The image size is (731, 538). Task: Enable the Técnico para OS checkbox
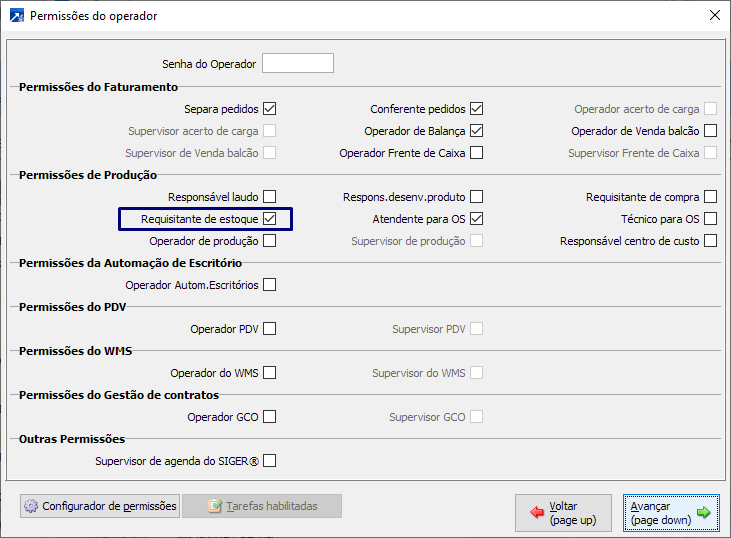[710, 219]
